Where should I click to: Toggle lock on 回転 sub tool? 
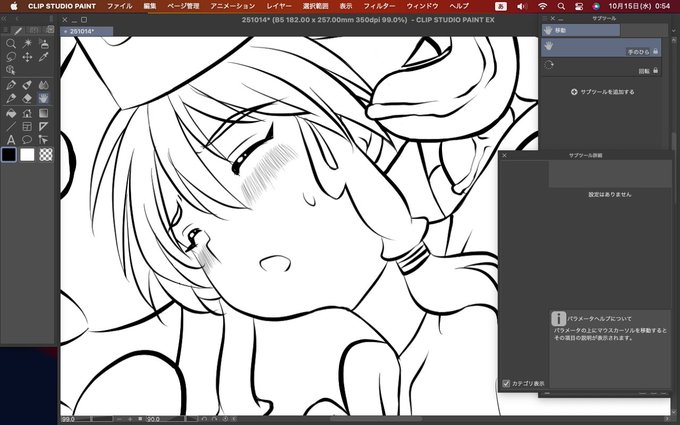pos(655,70)
